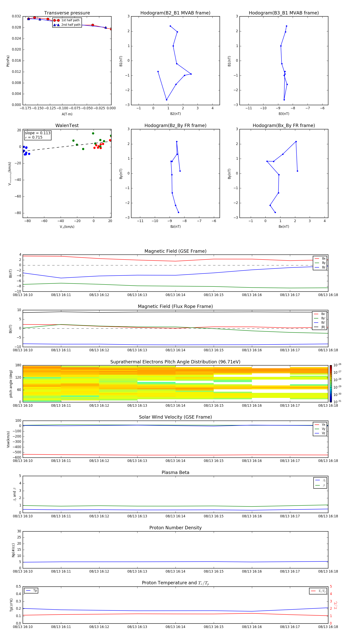Click 'Suprathermal Electrons Pitch Angle Distribution' title
The height and width of the screenshot is (644, 351).
coord(175,362)
